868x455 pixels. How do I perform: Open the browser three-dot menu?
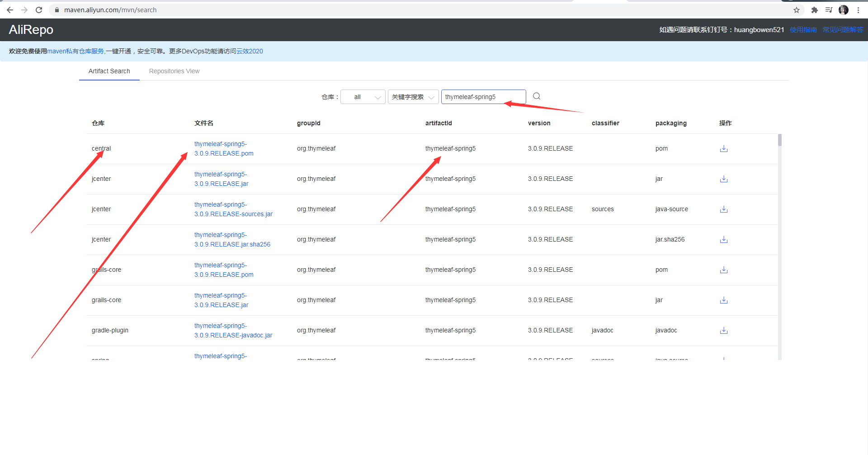(858, 10)
